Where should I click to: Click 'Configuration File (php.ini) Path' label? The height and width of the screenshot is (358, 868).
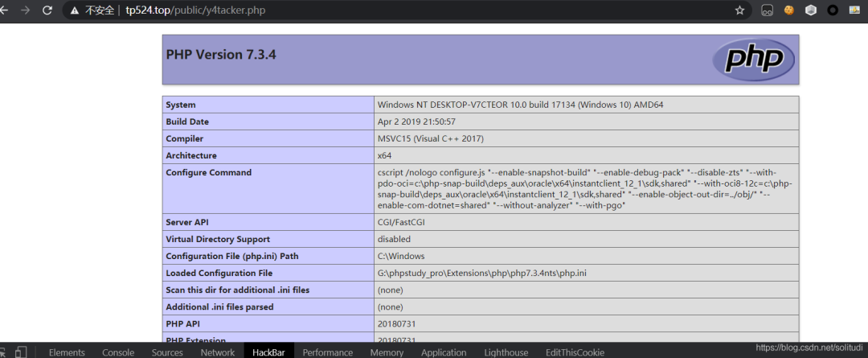point(232,256)
